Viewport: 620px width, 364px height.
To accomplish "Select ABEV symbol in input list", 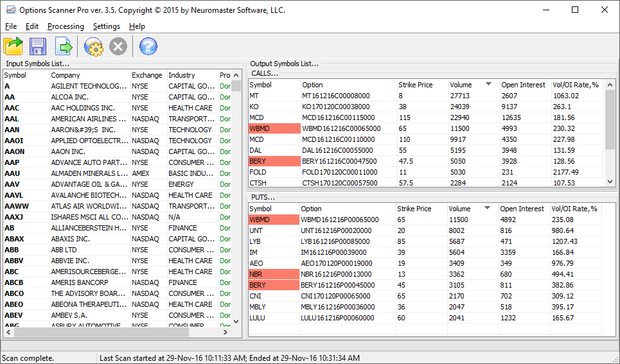I will (x=13, y=315).
